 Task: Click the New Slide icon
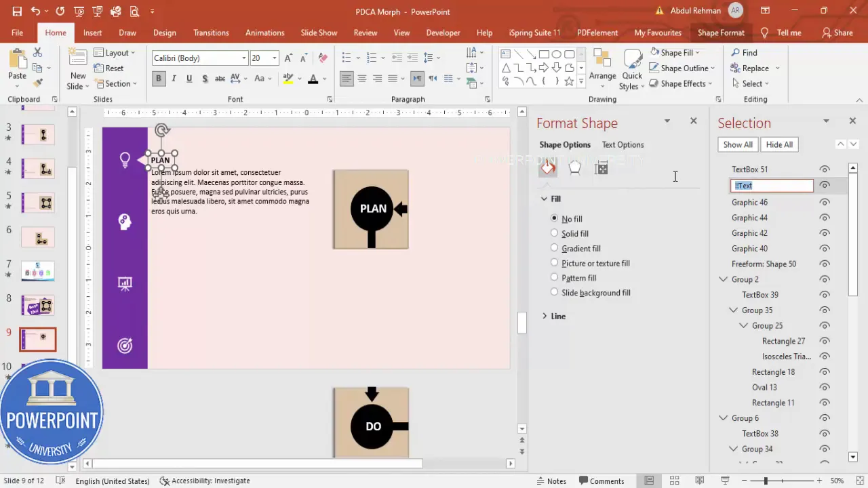coord(77,58)
